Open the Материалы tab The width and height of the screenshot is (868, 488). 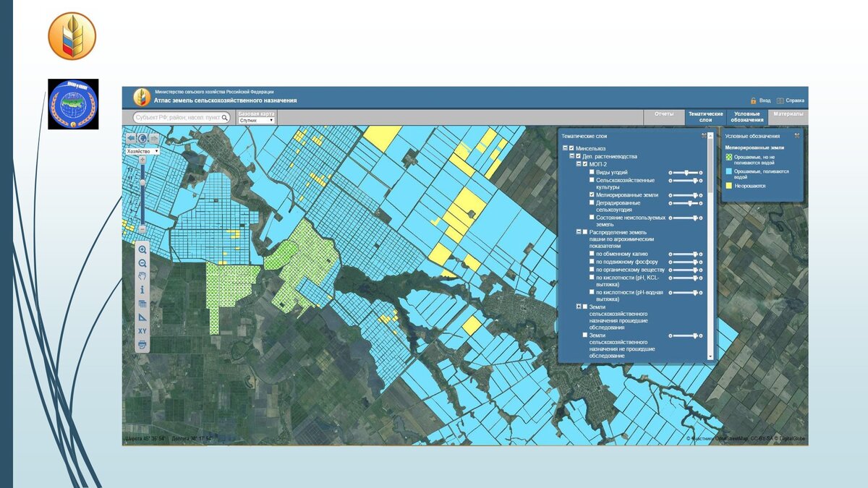click(x=788, y=116)
